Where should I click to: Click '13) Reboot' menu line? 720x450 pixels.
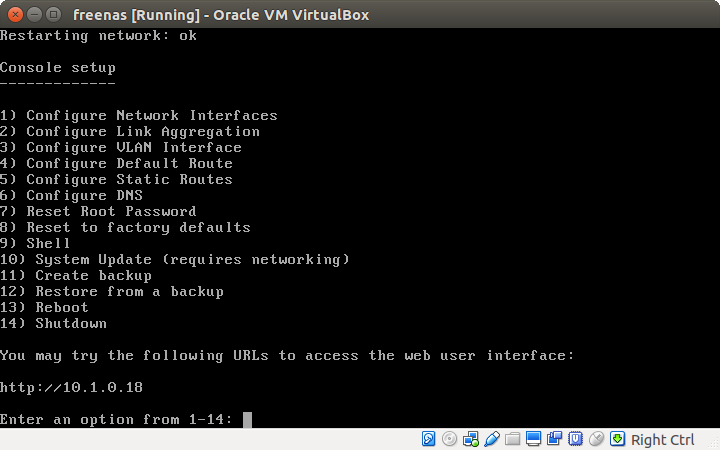tap(44, 308)
